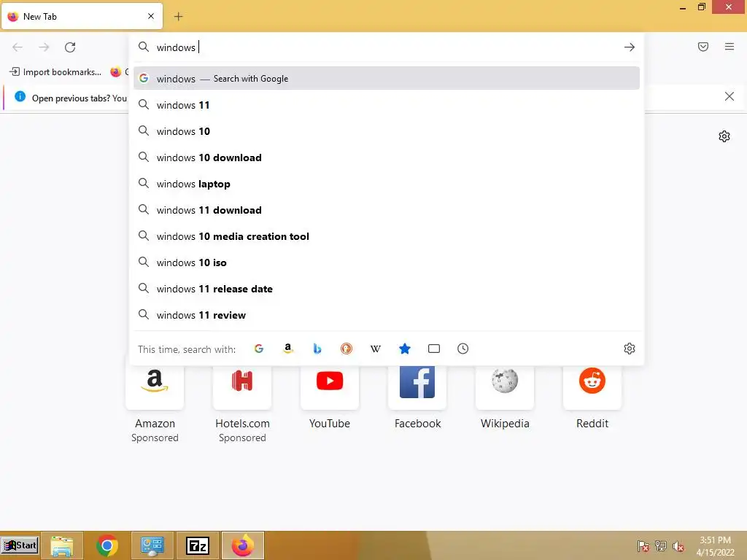Screen dimensions: 747x560
Task: Click in the address bar text field
Action: (x=386, y=47)
